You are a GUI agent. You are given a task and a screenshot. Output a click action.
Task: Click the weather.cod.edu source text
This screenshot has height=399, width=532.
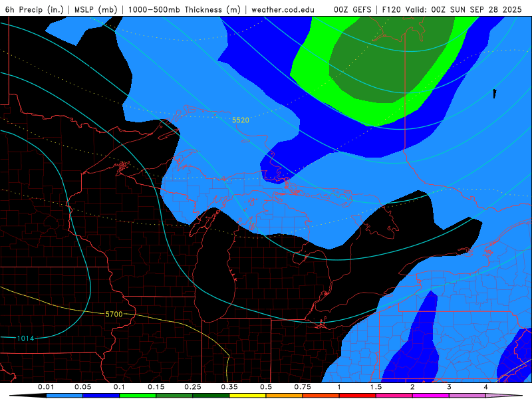(x=283, y=9)
